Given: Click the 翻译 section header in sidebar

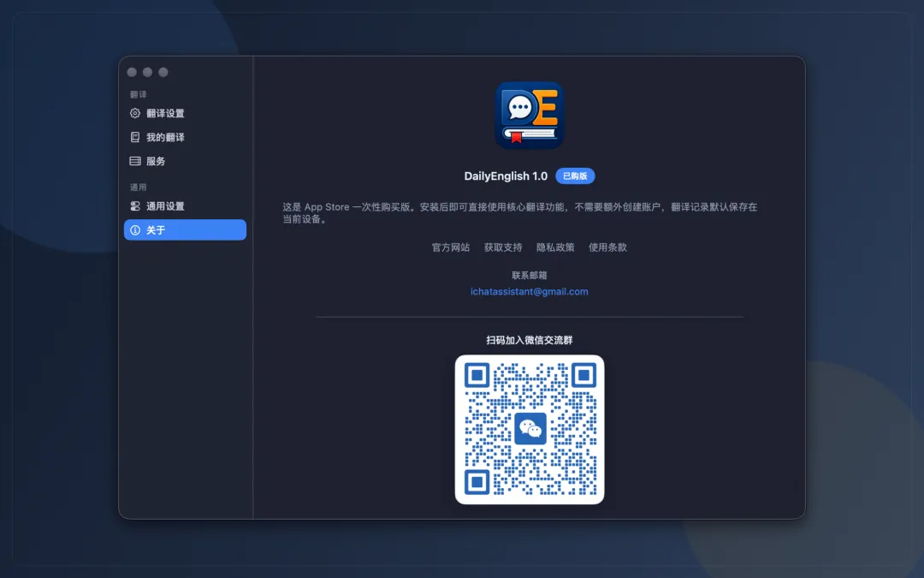Looking at the screenshot, I should (x=138, y=94).
